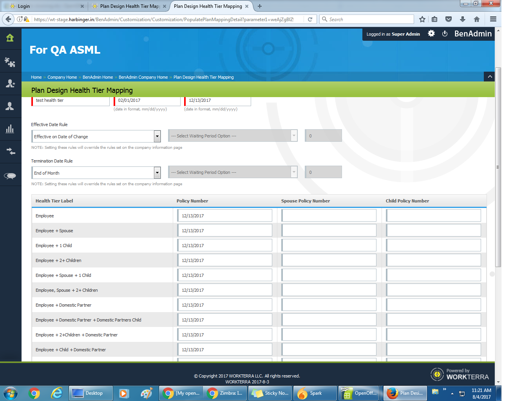The height and width of the screenshot is (401, 532).
Task: Launch Internet Explorer from taskbar
Action: click(x=57, y=393)
